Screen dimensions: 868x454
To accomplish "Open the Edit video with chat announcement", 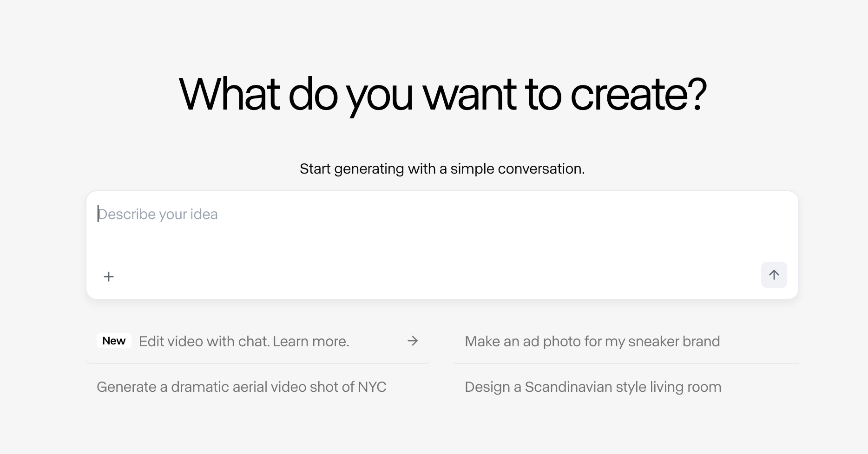I will tap(243, 342).
